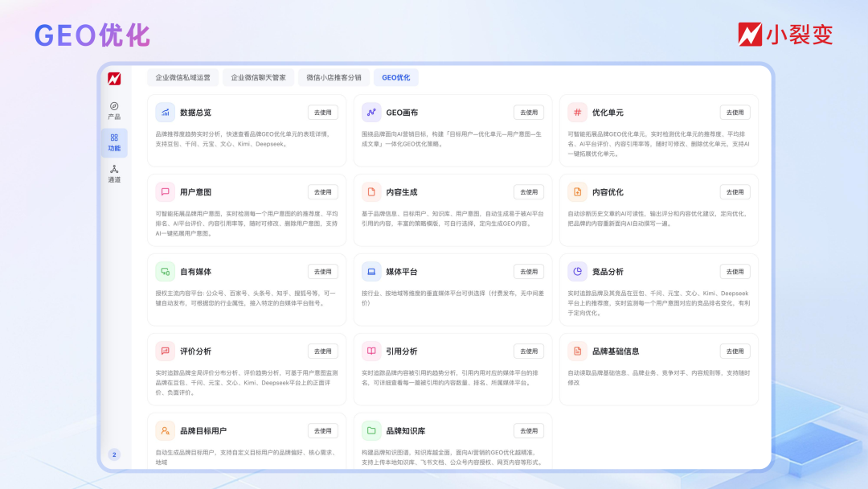Select the 功能 grid icon in sidebar
The width and height of the screenshot is (868, 489).
[113, 137]
